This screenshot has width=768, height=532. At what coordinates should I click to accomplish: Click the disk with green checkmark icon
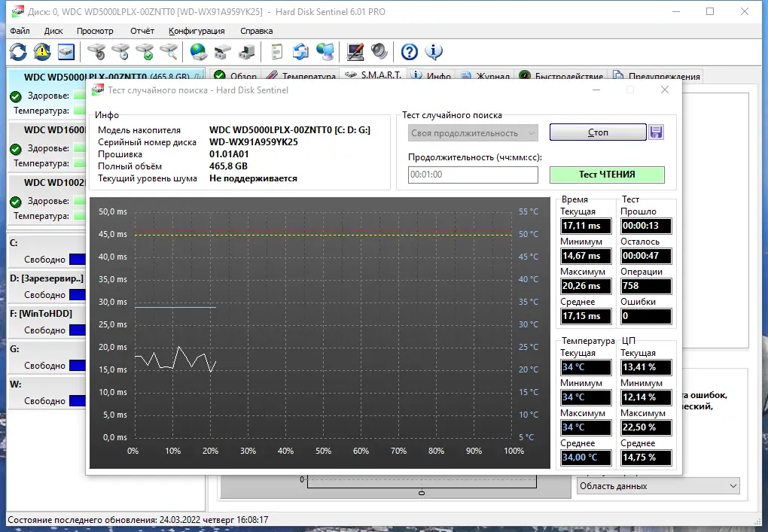coord(145,51)
